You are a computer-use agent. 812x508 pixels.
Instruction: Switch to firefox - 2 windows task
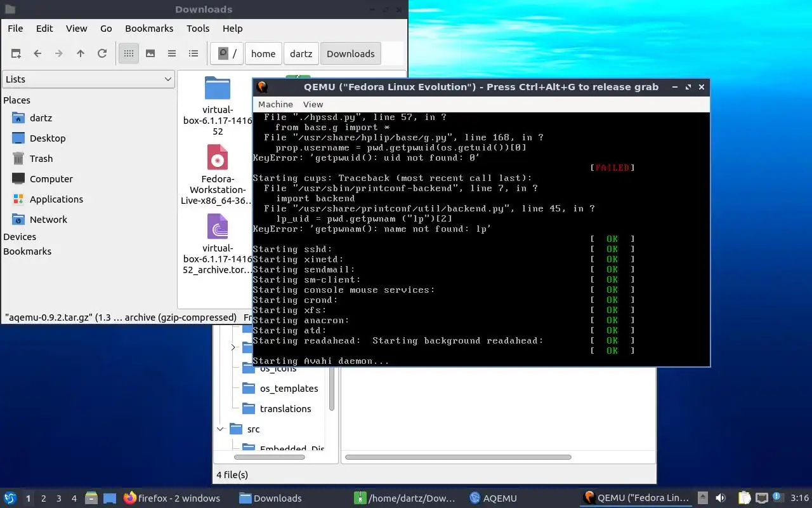click(172, 498)
